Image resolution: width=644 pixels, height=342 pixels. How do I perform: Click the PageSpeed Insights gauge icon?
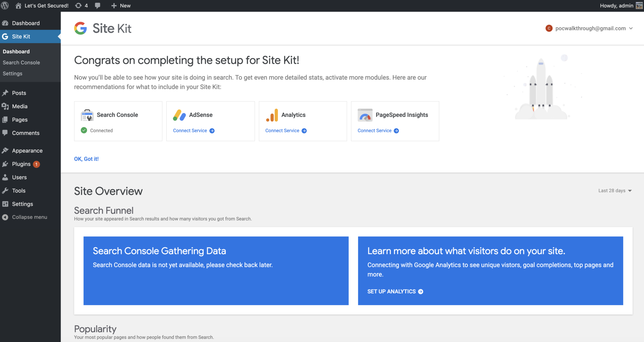365,115
